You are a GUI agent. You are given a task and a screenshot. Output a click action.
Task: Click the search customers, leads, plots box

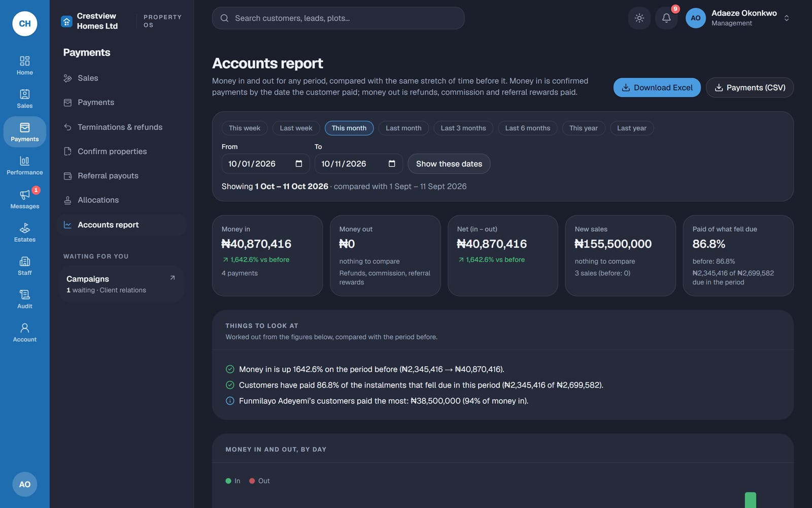[x=338, y=18]
